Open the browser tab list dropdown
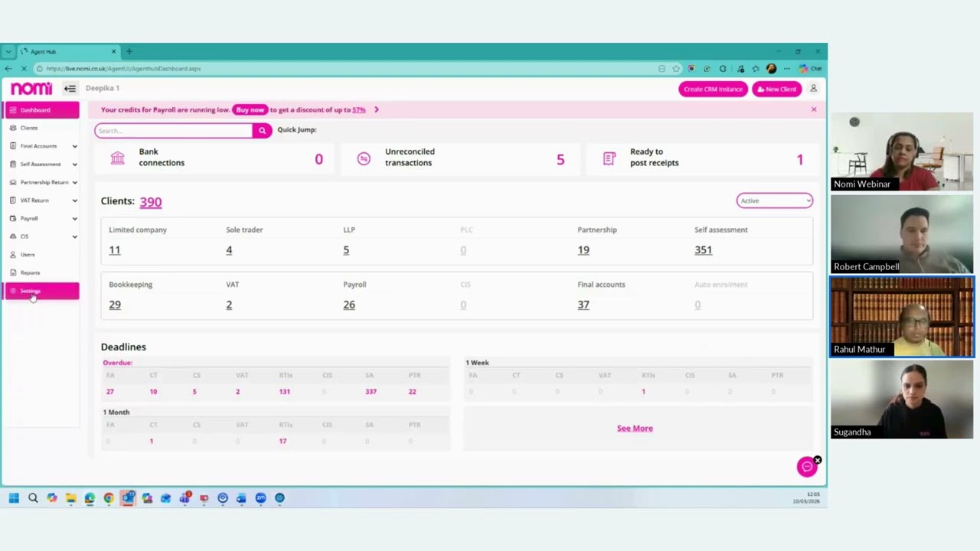 pos(8,51)
